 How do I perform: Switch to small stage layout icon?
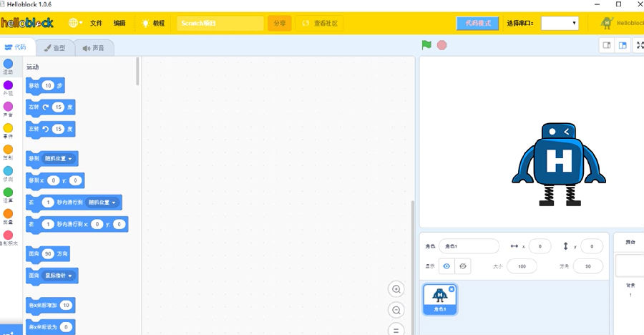[607, 45]
